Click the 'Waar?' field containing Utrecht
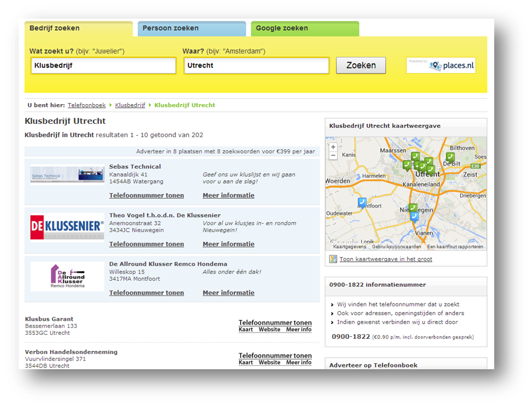Viewport: 532px width, 407px height. pos(256,66)
